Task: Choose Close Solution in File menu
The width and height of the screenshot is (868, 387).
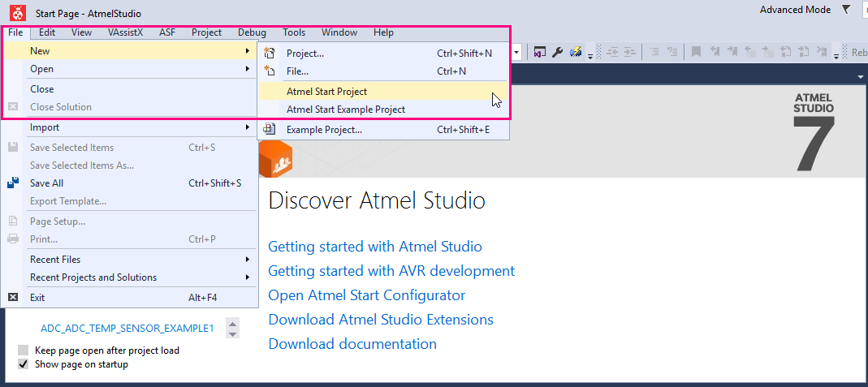Action: (130, 107)
